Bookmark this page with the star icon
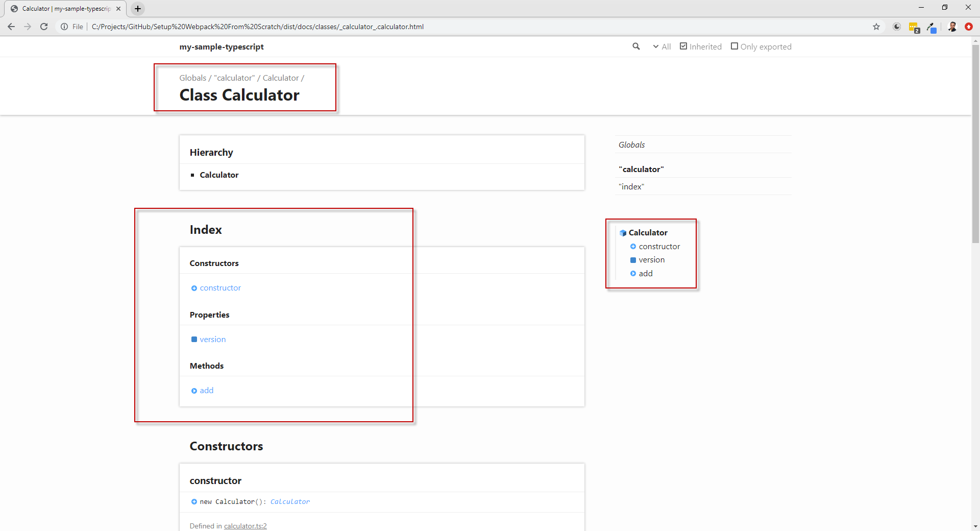This screenshot has height=531, width=980. [876, 27]
